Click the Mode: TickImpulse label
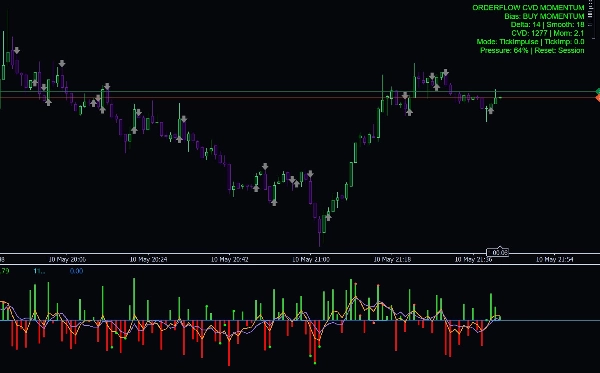The height and width of the screenshot is (373, 600). point(507,42)
